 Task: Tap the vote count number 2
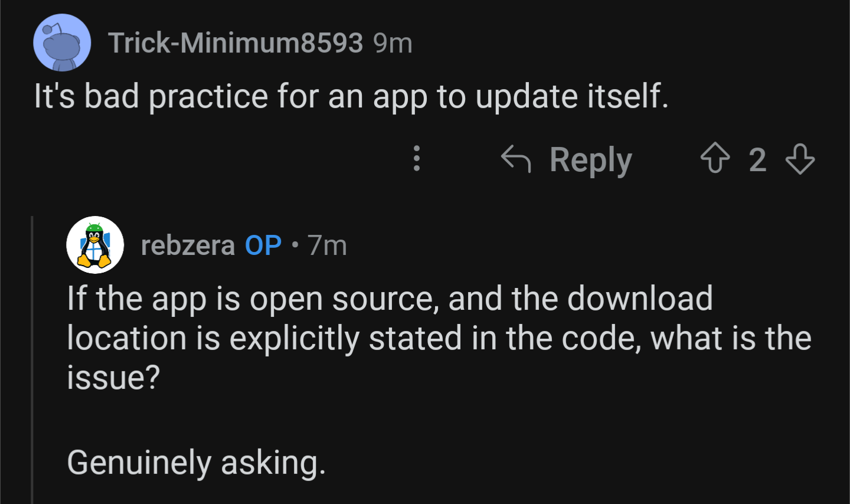click(x=758, y=160)
